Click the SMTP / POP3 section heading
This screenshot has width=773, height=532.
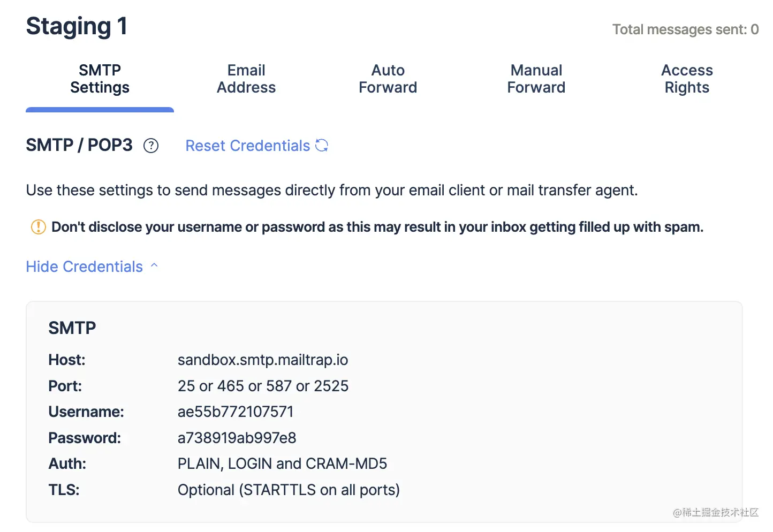79,145
